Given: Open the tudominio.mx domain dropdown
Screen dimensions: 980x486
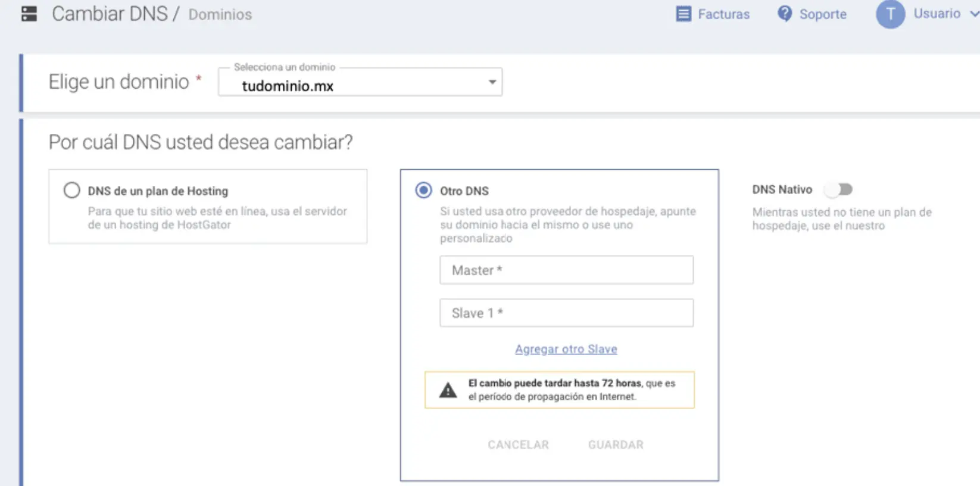Looking at the screenshot, I should [x=360, y=82].
